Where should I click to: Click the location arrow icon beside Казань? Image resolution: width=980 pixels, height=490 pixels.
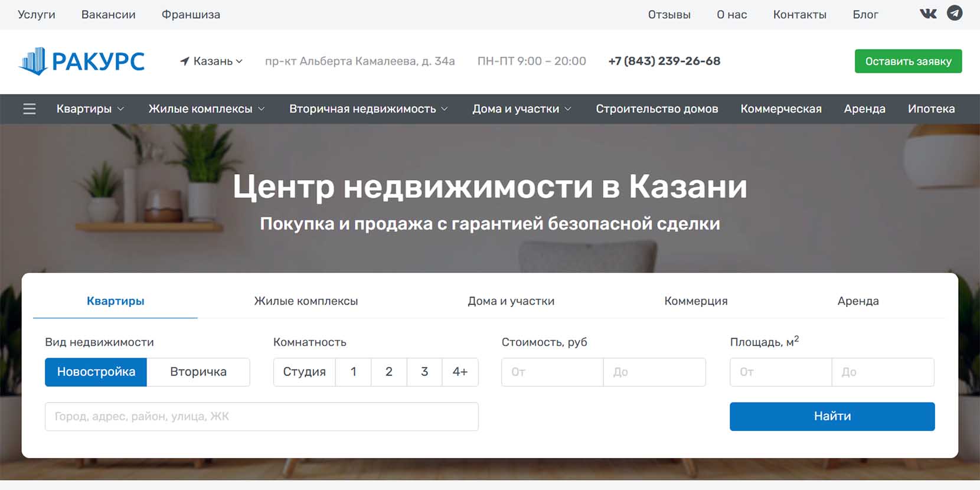tap(185, 61)
